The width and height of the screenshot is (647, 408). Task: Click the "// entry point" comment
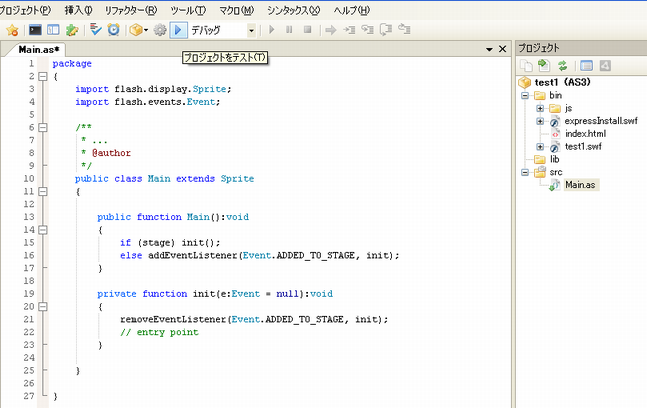pos(159,332)
